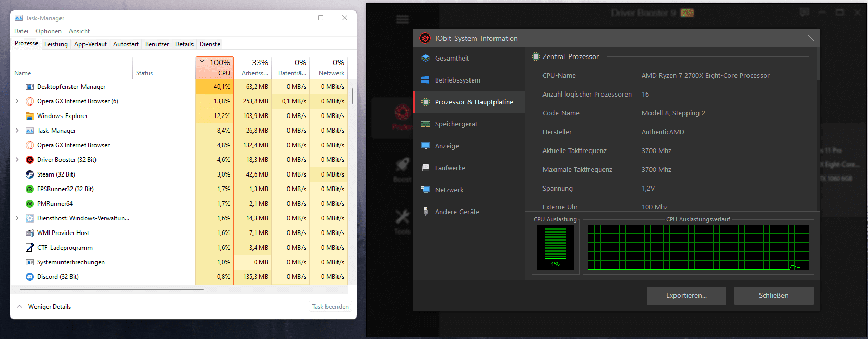Click the Andere Geräte mouse icon
The height and width of the screenshot is (339, 868).
click(x=426, y=212)
